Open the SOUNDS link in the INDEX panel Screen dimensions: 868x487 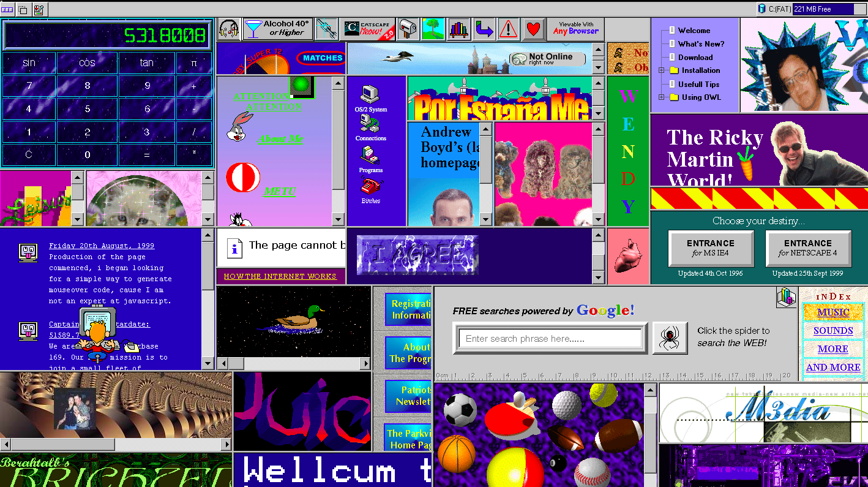(x=833, y=331)
